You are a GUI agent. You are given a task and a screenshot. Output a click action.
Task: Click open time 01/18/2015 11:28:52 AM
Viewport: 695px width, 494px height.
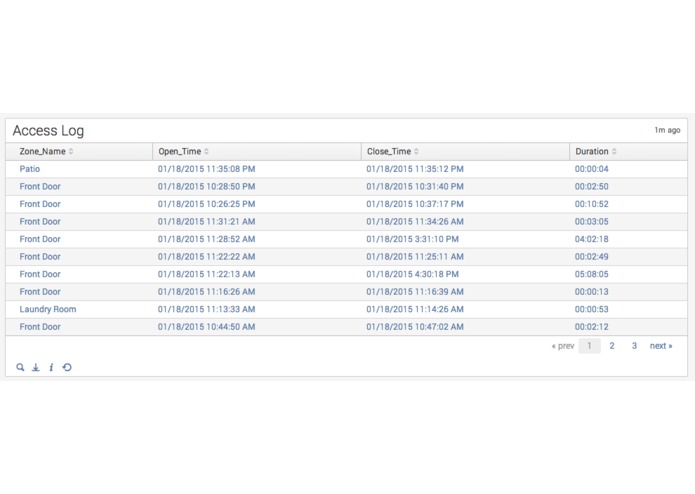click(207, 239)
